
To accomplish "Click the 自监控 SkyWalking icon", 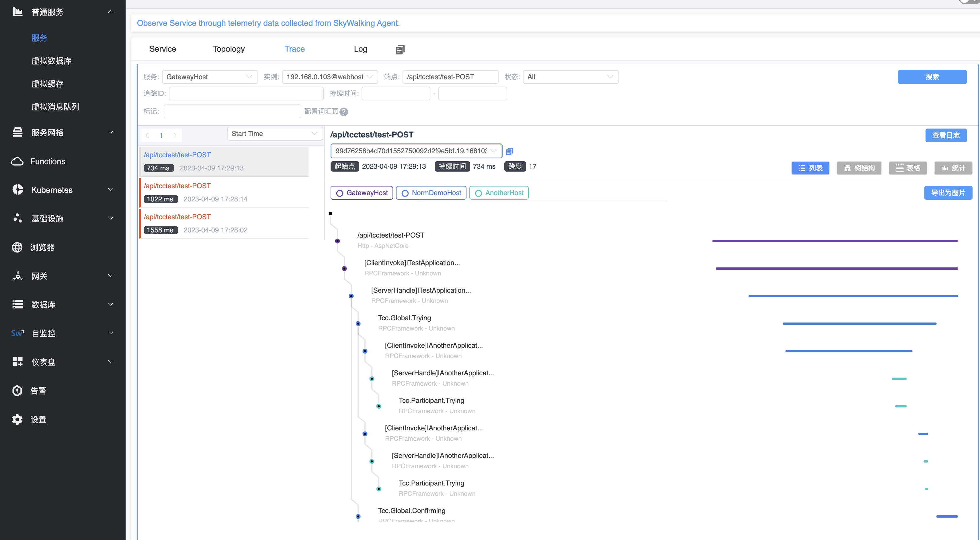I will tap(17, 333).
